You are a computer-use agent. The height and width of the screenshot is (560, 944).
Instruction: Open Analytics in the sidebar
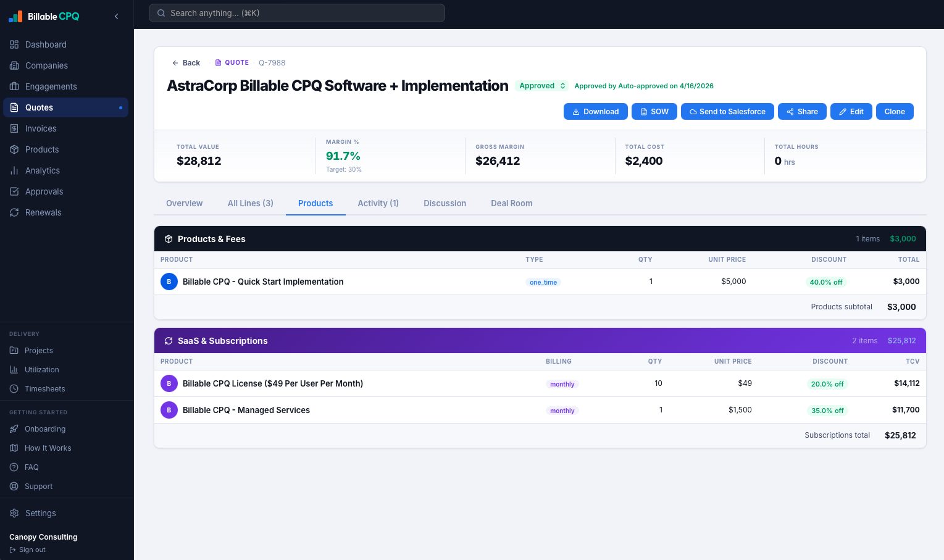[x=65, y=170]
